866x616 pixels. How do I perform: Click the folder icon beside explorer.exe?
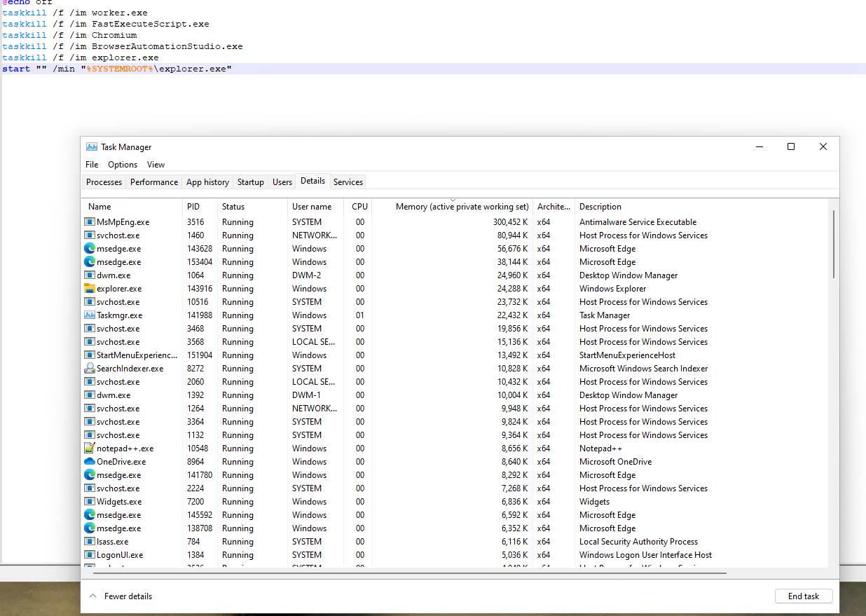(90, 288)
